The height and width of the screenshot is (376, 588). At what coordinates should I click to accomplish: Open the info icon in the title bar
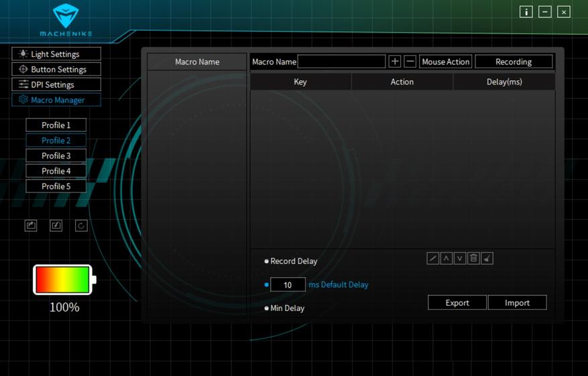(526, 12)
